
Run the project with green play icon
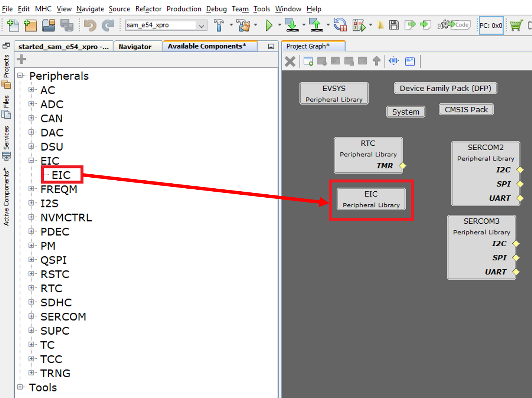tap(269, 25)
